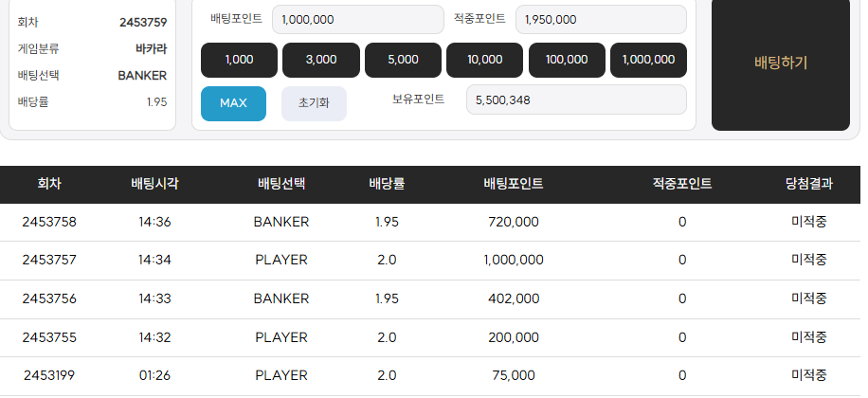Viewport: 868px width, 398px height.
Task: Click the 배팅시각 column header
Action: [154, 184]
